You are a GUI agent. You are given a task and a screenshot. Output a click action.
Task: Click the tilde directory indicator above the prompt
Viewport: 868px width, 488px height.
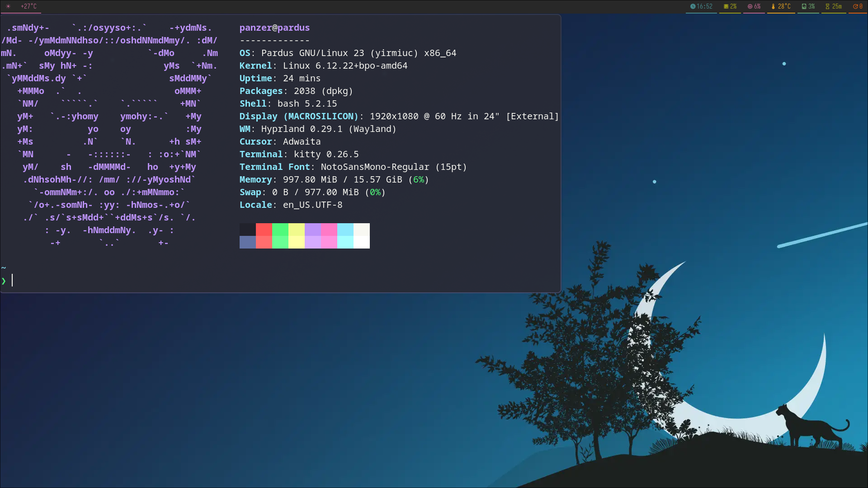pyautogui.click(x=4, y=268)
